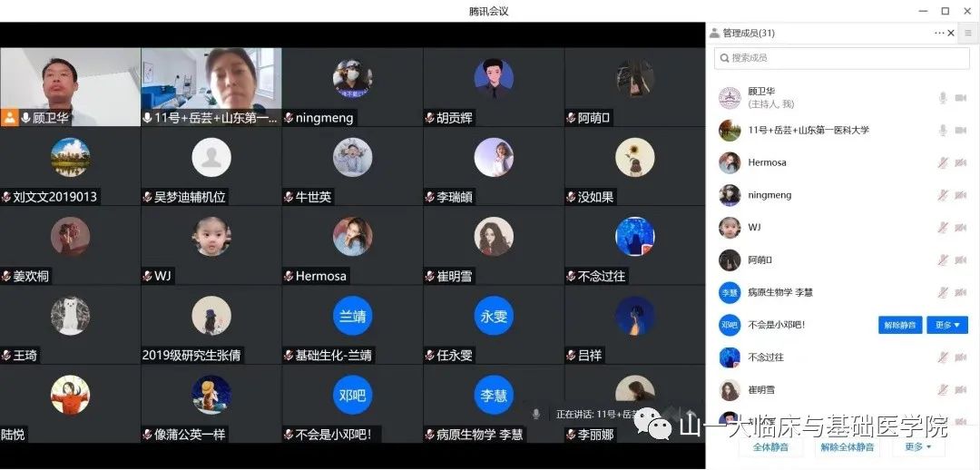Viewport: 980px width, 470px height.
Task: Close the 管理成员 member panel
Action: pos(951,33)
